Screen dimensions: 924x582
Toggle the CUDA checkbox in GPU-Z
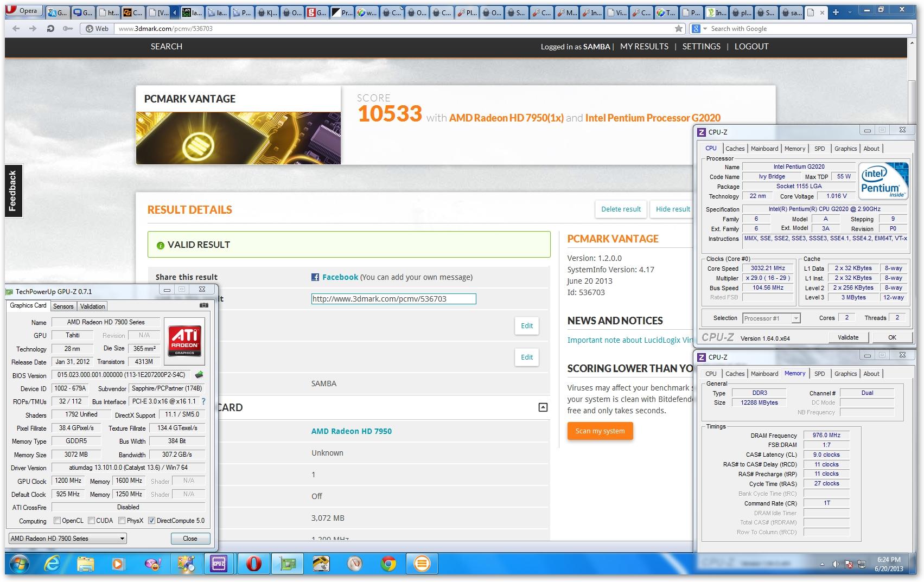(91, 521)
